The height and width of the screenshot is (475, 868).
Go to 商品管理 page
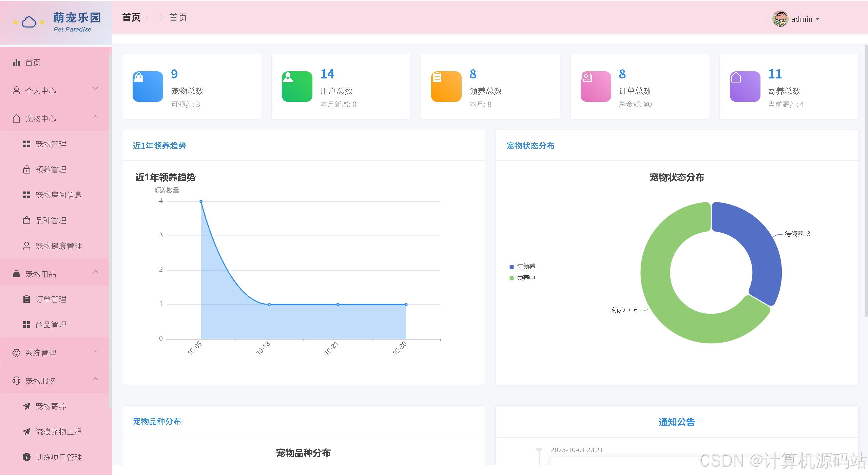54,325
